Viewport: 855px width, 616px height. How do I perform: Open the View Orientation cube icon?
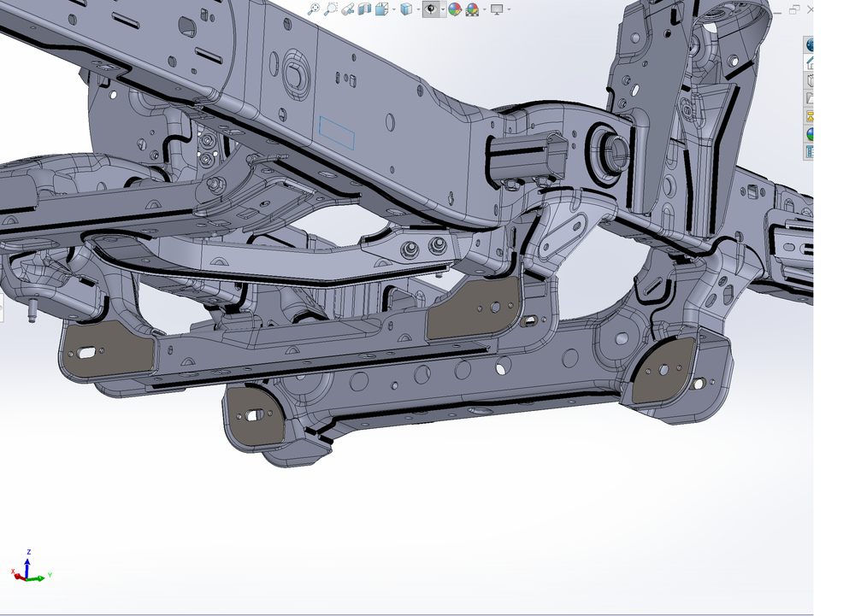point(381,9)
